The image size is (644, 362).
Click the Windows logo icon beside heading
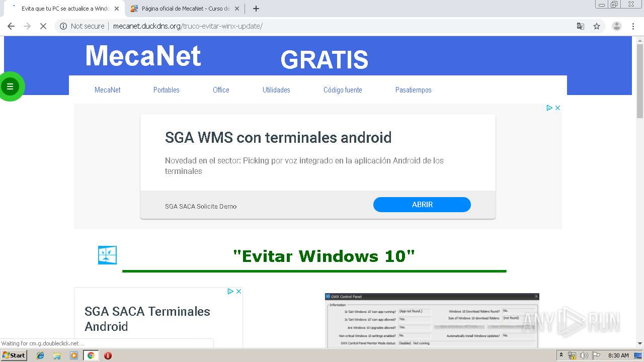(107, 255)
